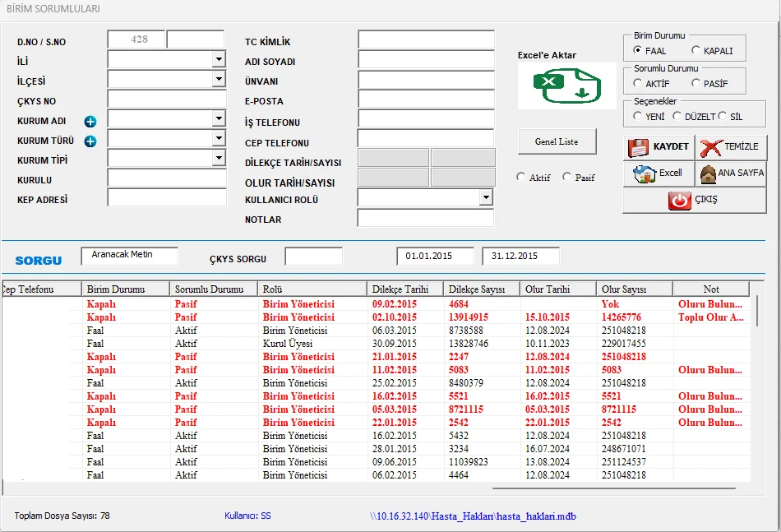Click the TC KİMLİK input field
Image resolution: width=781 pixels, height=532 pixels.
point(426,39)
